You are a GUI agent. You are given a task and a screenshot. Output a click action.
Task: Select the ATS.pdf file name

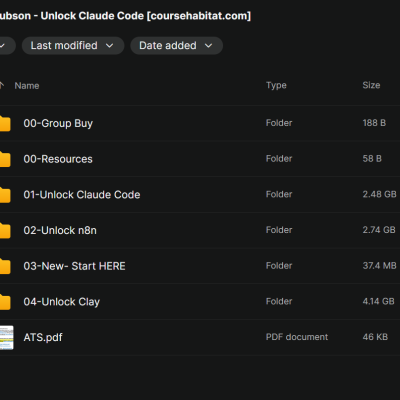click(43, 337)
